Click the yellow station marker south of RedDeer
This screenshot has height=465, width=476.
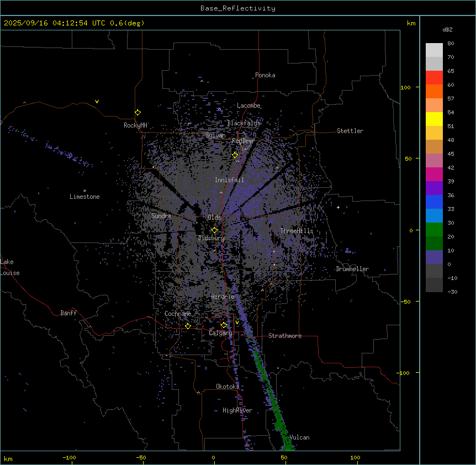(x=235, y=155)
